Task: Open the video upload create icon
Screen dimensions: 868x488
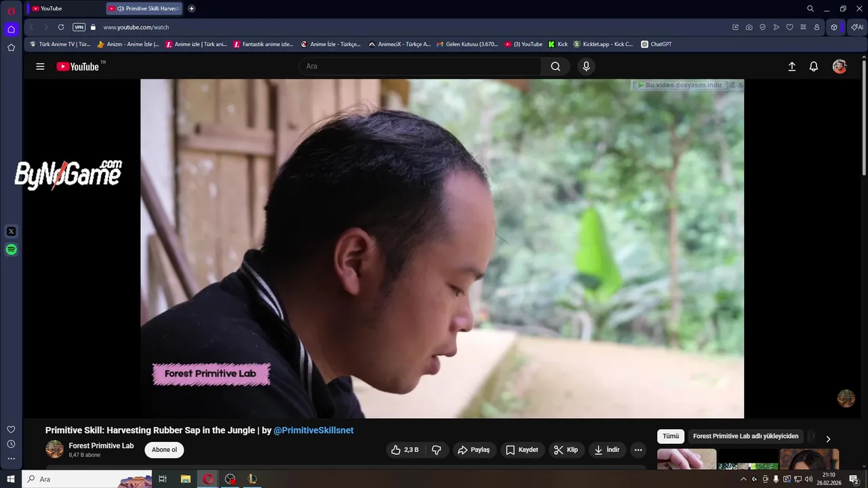Action: 791,66
